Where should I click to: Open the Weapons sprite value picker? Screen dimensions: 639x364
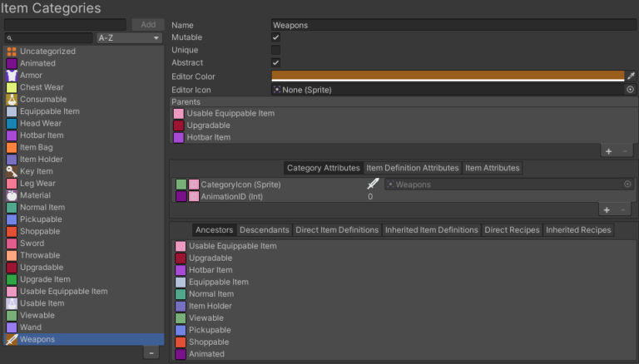pyautogui.click(x=628, y=184)
